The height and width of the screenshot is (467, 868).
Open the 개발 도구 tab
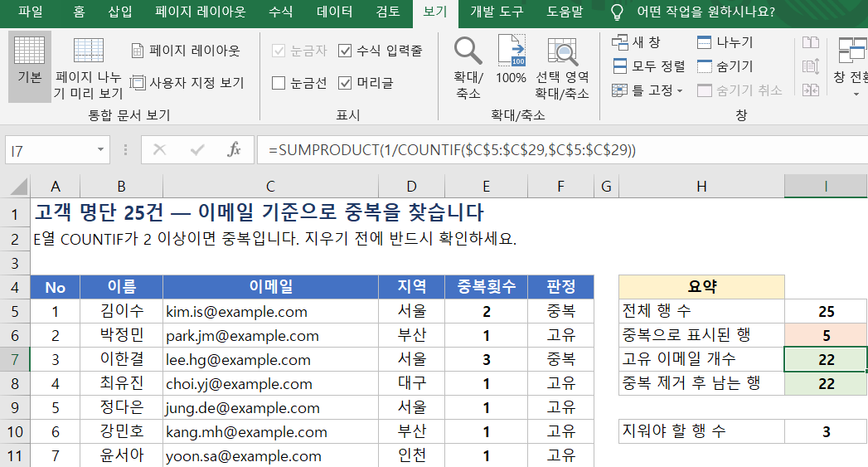497,12
